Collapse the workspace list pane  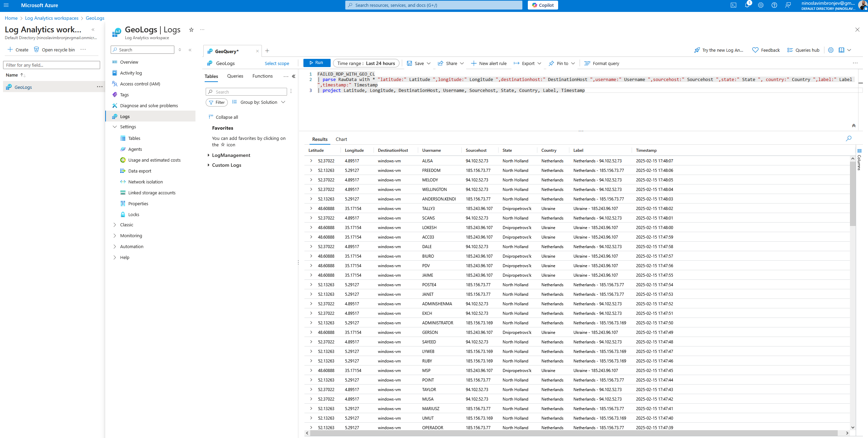click(93, 30)
